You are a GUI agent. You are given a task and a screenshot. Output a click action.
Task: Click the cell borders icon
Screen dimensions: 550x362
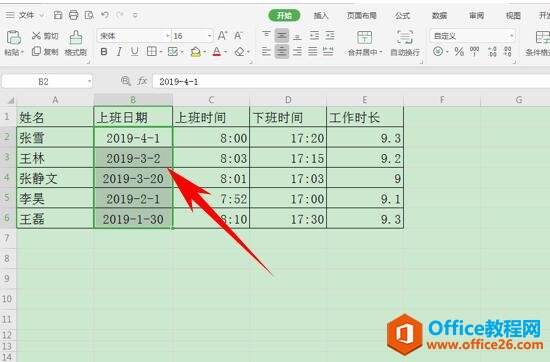[x=152, y=52]
